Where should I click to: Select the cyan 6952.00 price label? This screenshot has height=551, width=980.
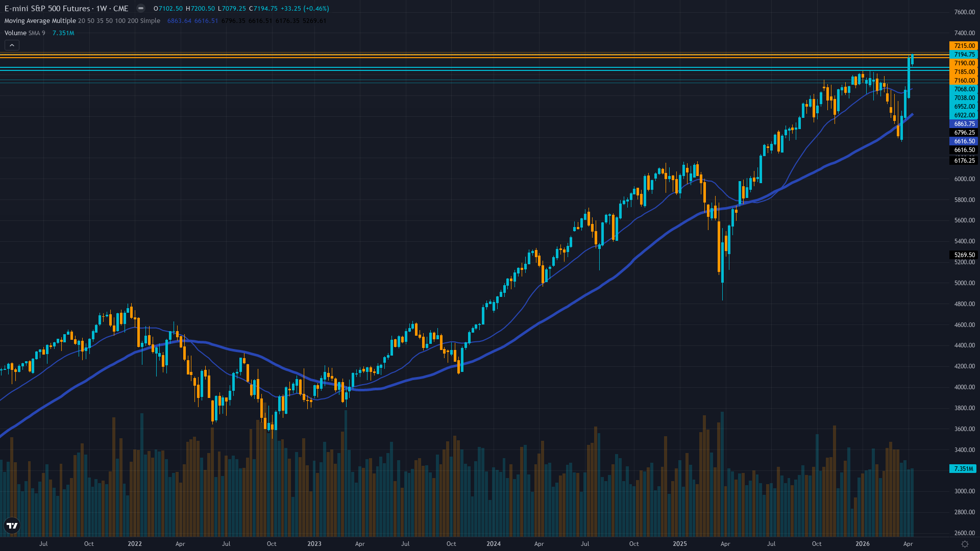coord(963,107)
